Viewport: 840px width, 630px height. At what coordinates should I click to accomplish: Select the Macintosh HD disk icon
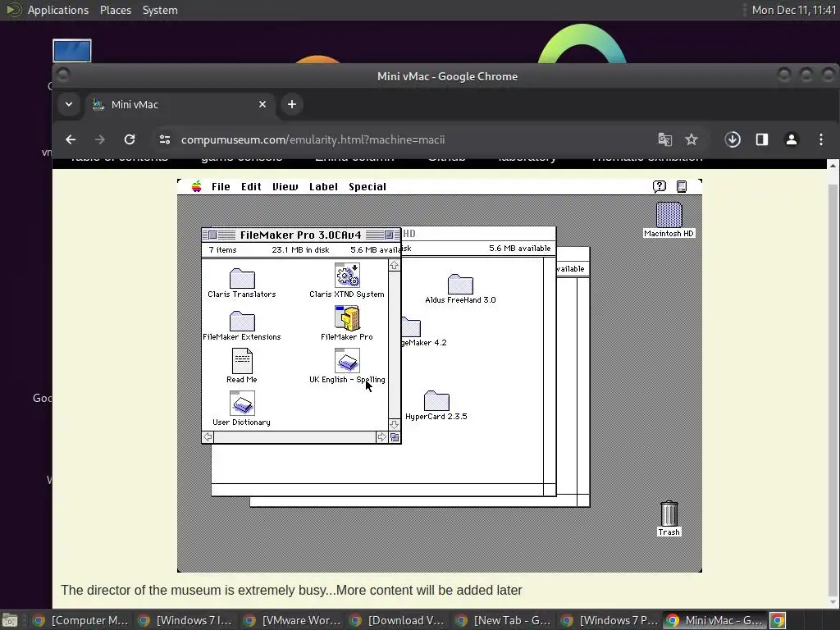(x=669, y=215)
